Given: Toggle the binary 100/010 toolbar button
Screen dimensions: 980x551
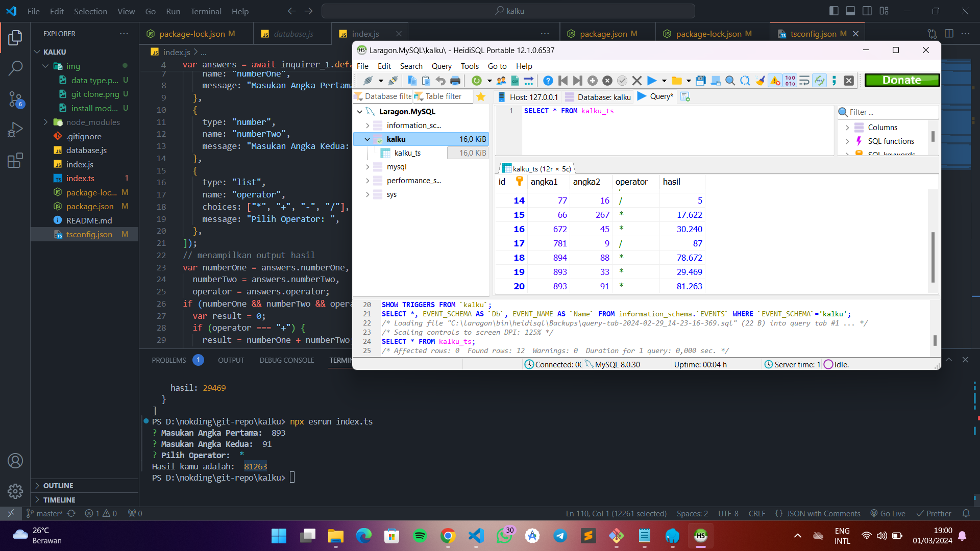Looking at the screenshot, I should (790, 81).
